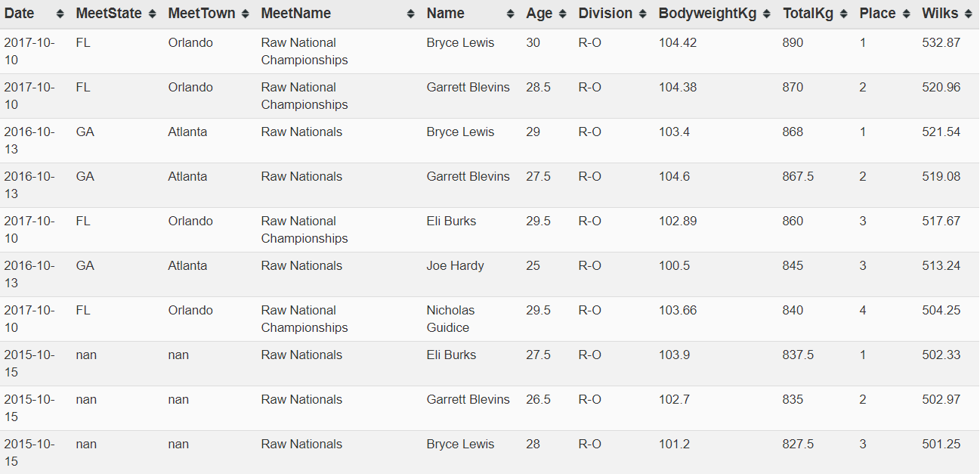This screenshot has width=980, height=474.
Task: Select the Joe Hardy name cell
Action: click(x=471, y=274)
